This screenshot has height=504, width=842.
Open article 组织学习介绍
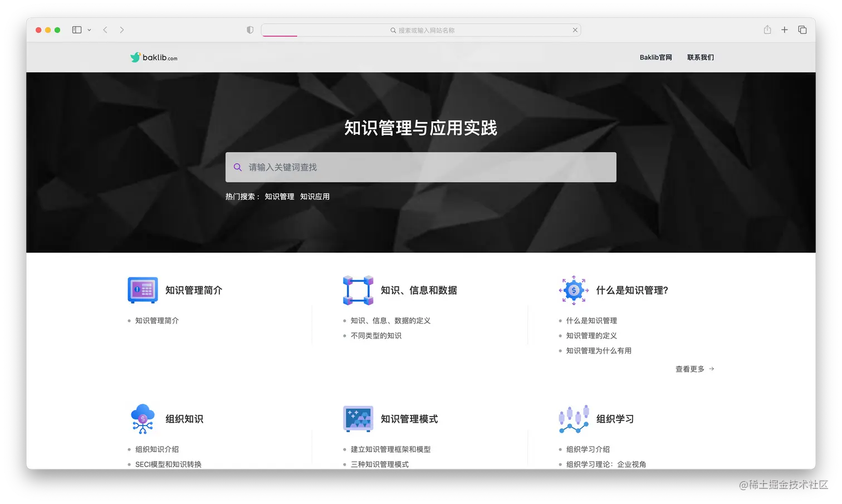(588, 449)
